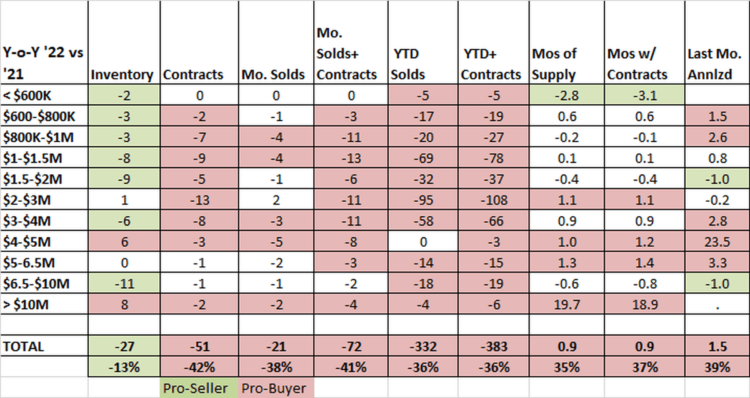Select the Last Mo. Annlzd header
This screenshot has width=750, height=398.
717,43
